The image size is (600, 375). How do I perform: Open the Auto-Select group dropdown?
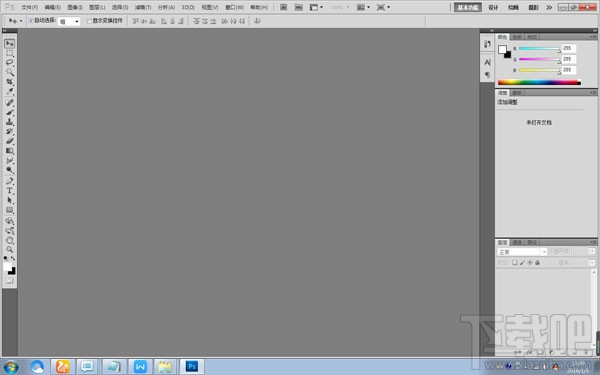pyautogui.click(x=69, y=21)
